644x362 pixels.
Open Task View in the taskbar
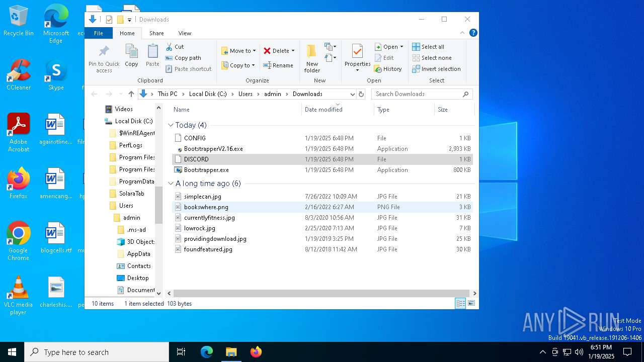point(181,352)
